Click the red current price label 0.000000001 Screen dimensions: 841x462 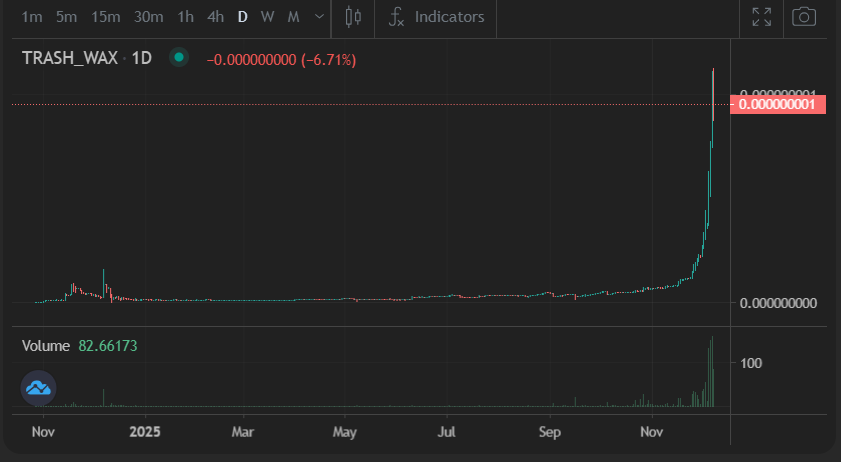point(778,104)
